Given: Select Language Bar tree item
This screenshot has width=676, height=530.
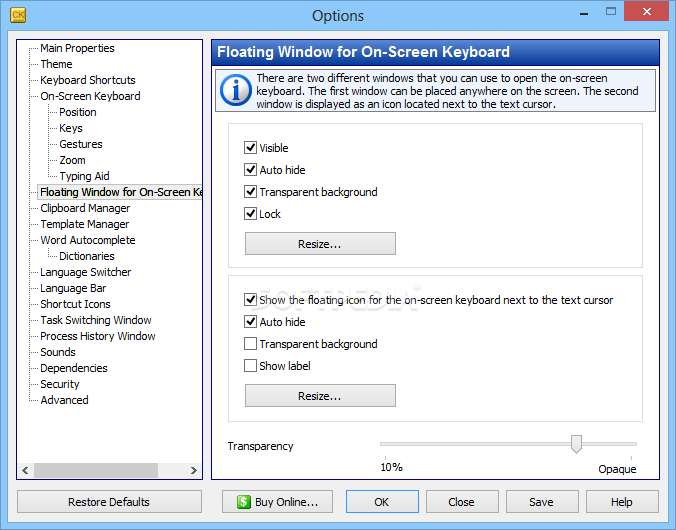Looking at the screenshot, I should coord(73,288).
